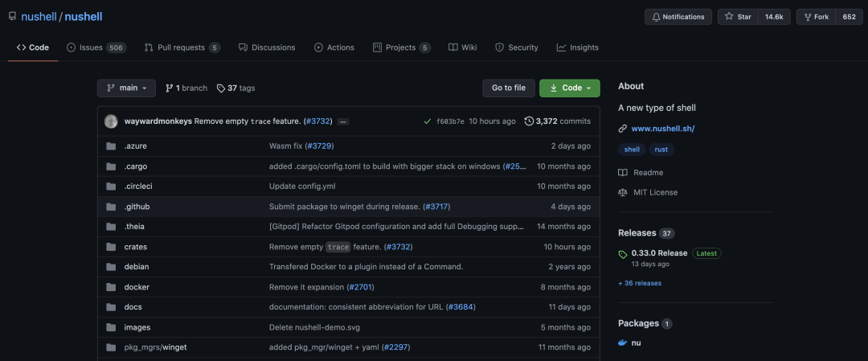Open the Insights tab
The width and height of the screenshot is (868, 361).
click(x=577, y=47)
